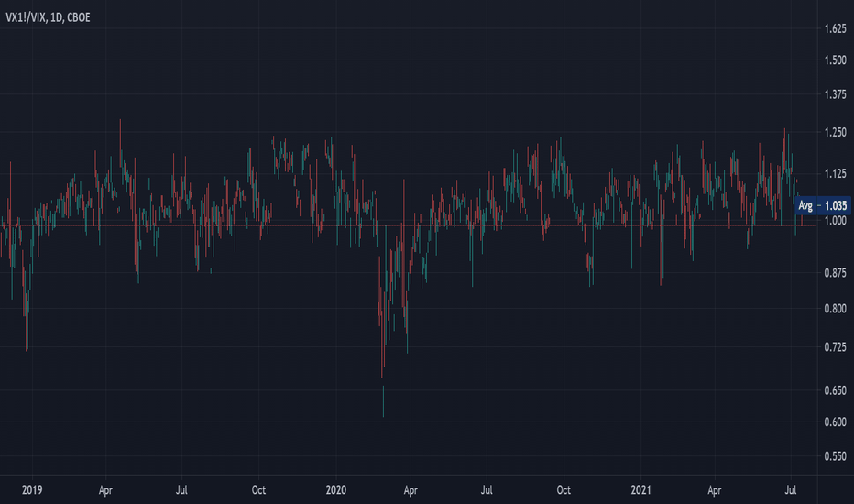Click the 2020 label on time axis
Screen dimensions: 854x504
pos(336,490)
